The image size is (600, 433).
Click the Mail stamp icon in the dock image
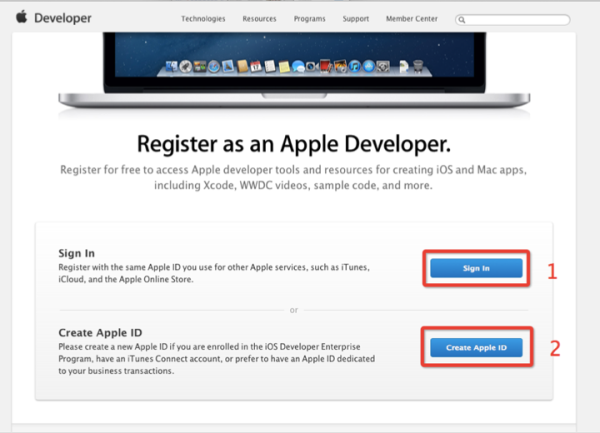tap(228, 66)
